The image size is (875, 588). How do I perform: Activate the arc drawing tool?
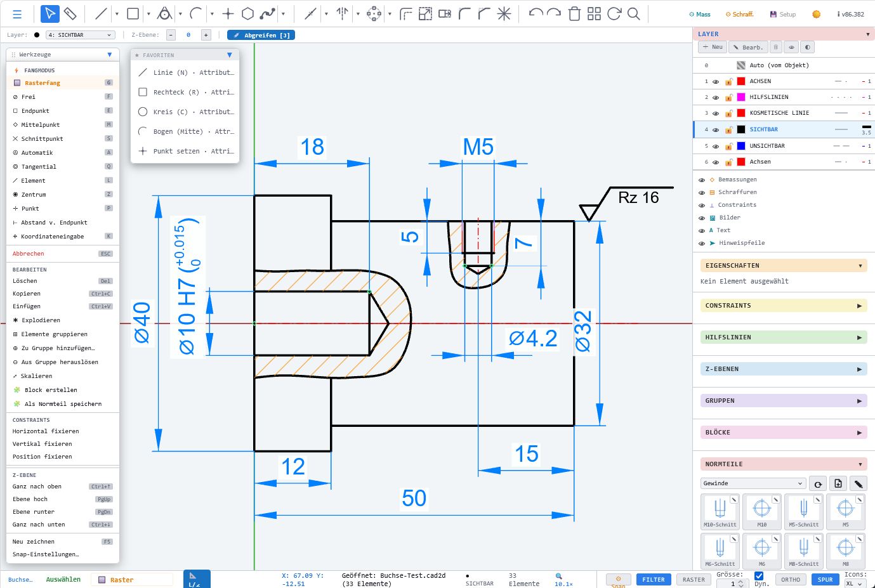point(196,13)
